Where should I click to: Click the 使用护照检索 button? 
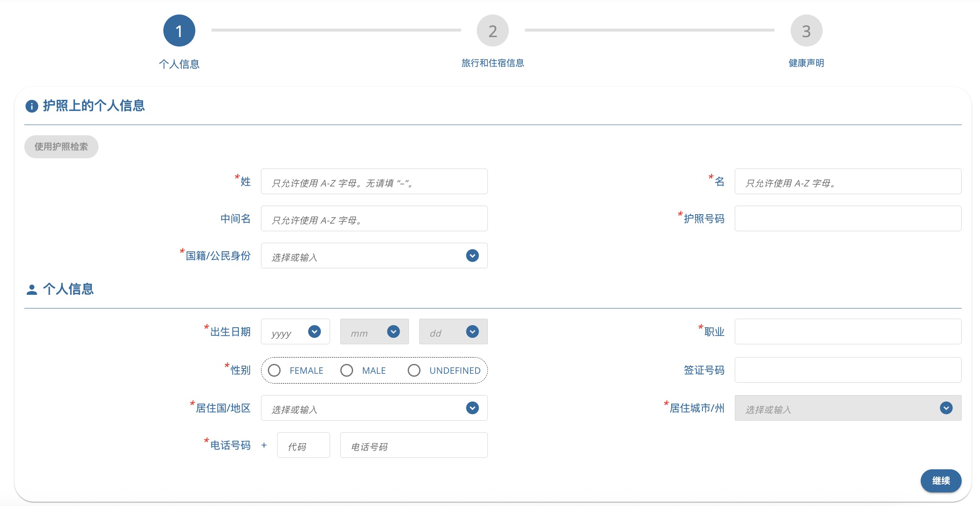click(61, 147)
